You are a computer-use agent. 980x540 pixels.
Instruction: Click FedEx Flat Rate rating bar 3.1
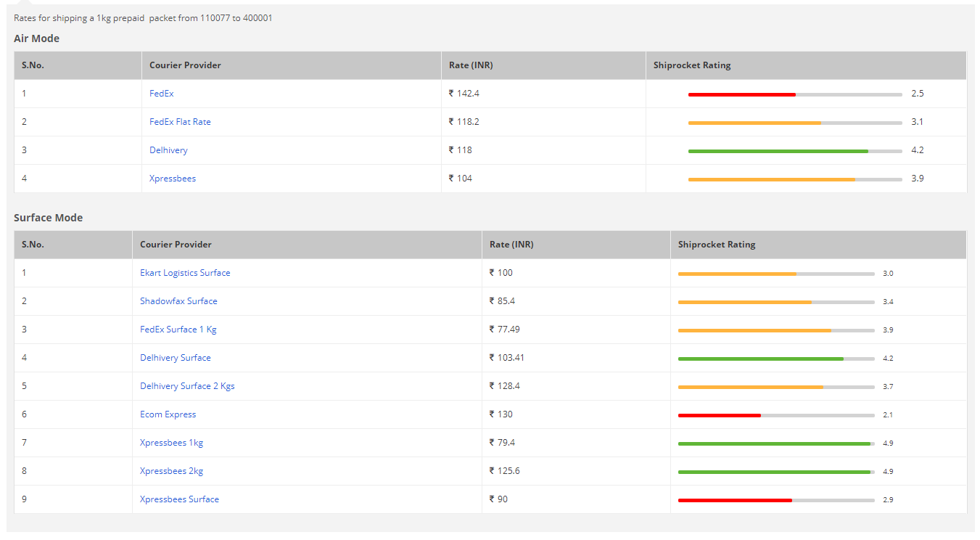795,123
